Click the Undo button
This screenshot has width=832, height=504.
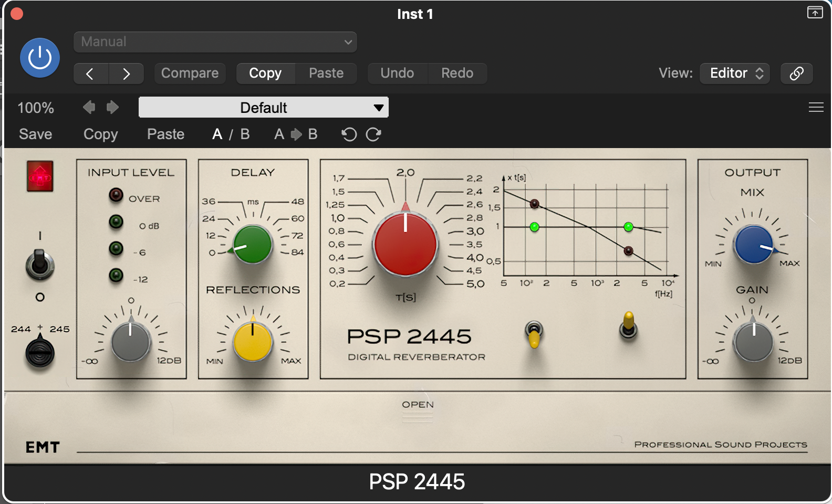click(x=398, y=73)
